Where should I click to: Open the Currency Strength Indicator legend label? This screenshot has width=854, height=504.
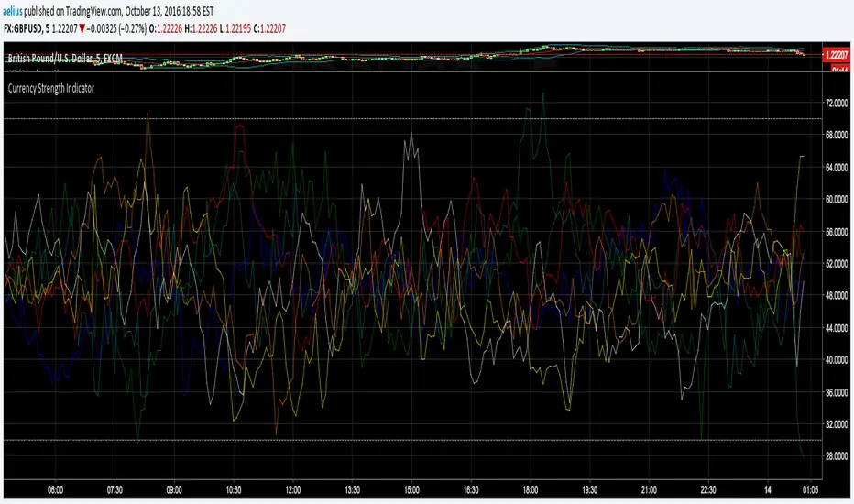(50, 89)
